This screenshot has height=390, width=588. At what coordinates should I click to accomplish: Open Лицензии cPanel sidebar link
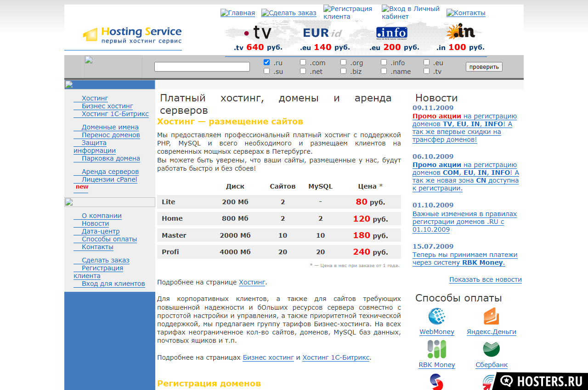pos(109,179)
